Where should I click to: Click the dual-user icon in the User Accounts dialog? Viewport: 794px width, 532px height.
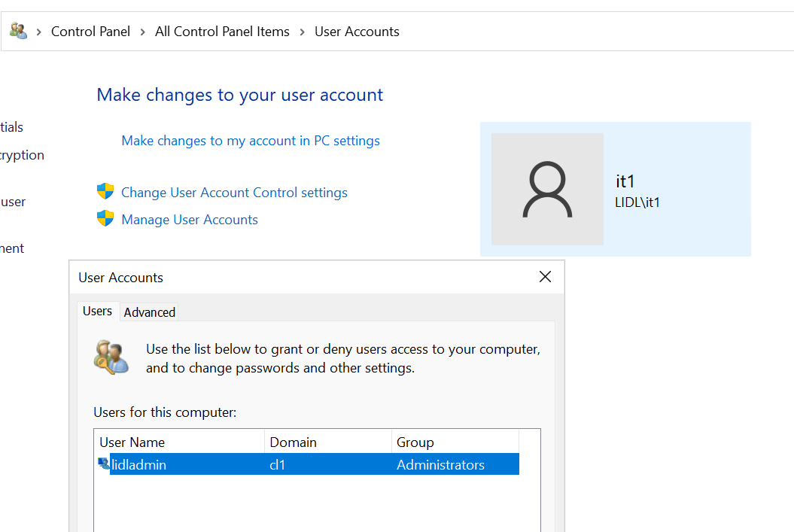[111, 357]
